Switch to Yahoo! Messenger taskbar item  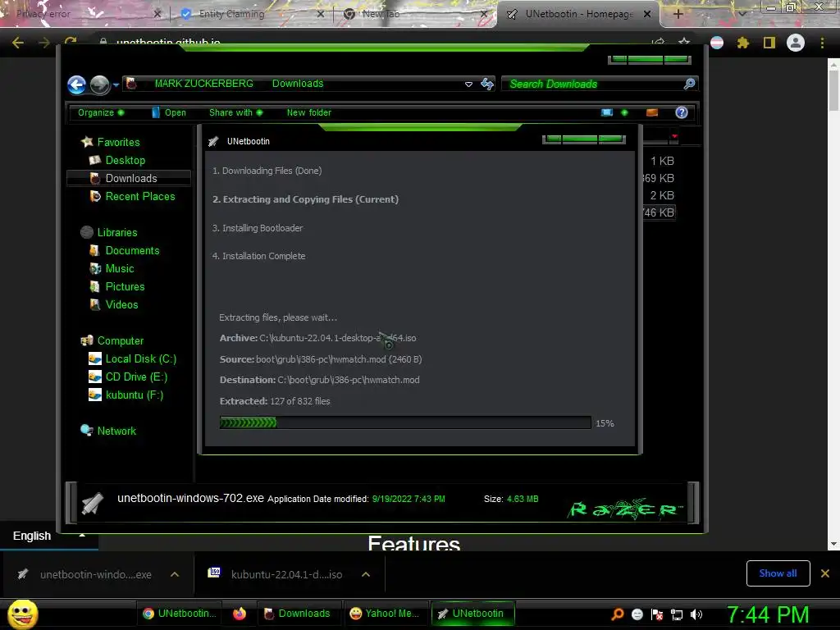[x=384, y=614]
